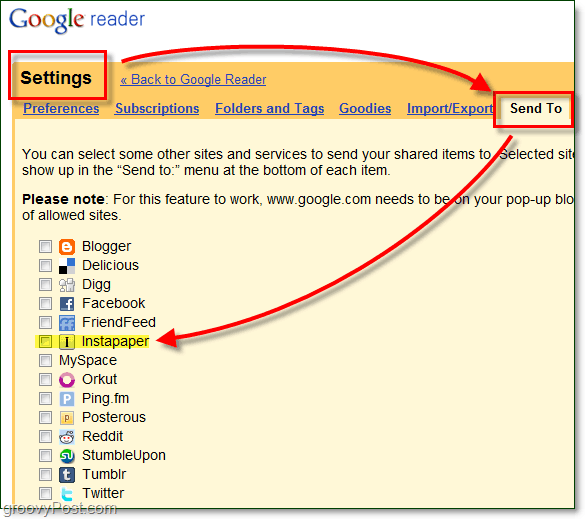Viewport: 585px width, 519px height.
Task: Click the Tumblr label text
Action: point(104,475)
